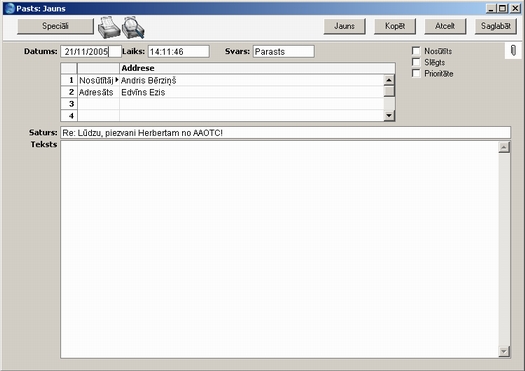Click the globe icon in title bar
525x371 pixels.
click(x=10, y=8)
